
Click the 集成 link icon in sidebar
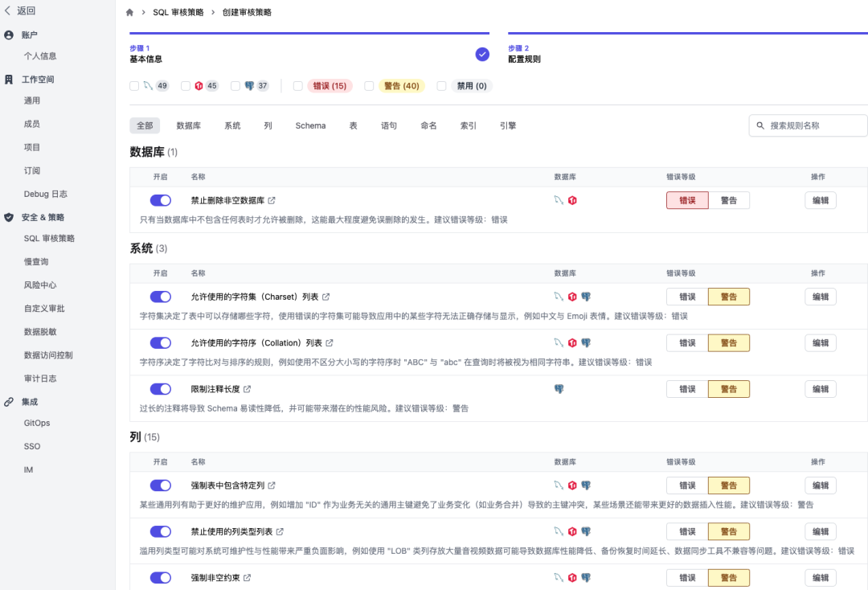tap(9, 402)
